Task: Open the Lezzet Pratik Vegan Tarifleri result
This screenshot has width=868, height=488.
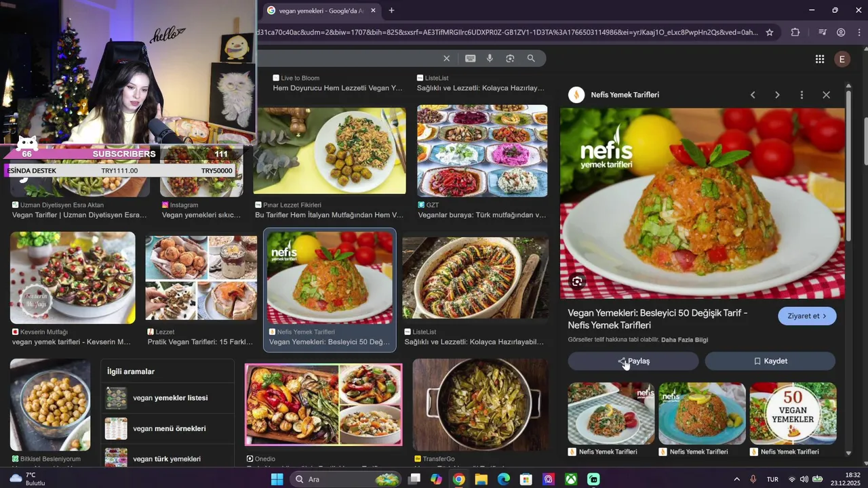Action: (x=201, y=278)
